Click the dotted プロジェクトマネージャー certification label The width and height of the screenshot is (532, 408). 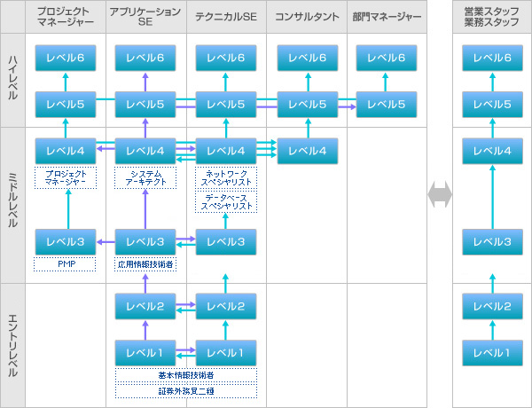pyautogui.click(x=66, y=177)
